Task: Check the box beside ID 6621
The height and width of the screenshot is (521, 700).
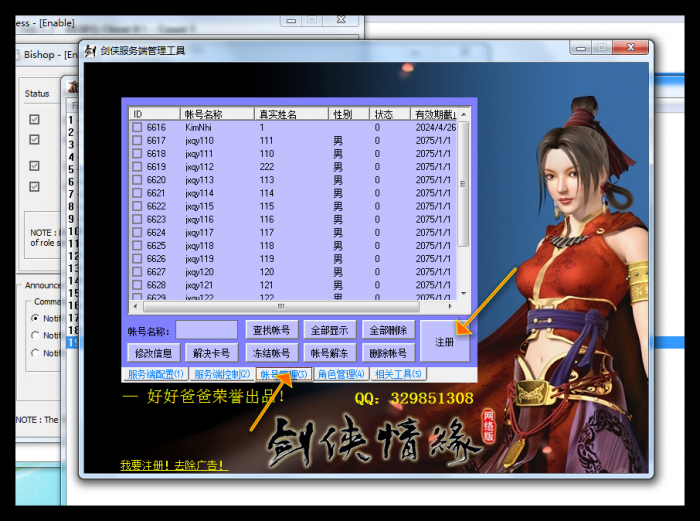Action: coord(137,193)
